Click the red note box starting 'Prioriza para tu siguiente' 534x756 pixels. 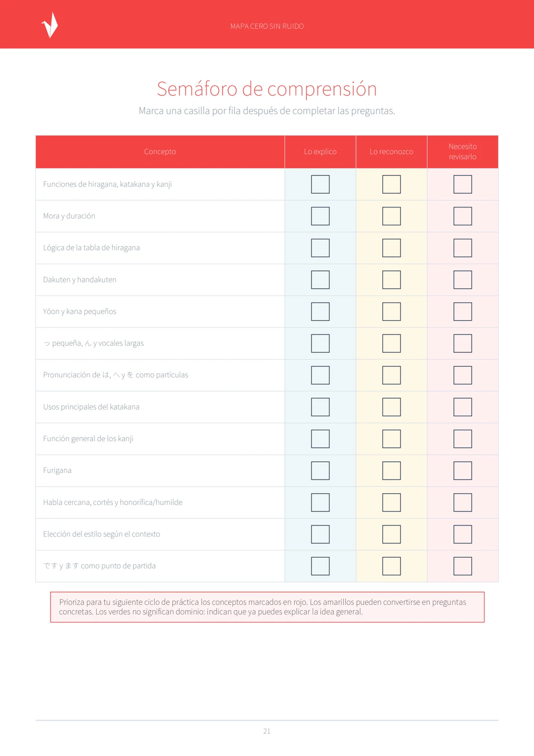267,607
